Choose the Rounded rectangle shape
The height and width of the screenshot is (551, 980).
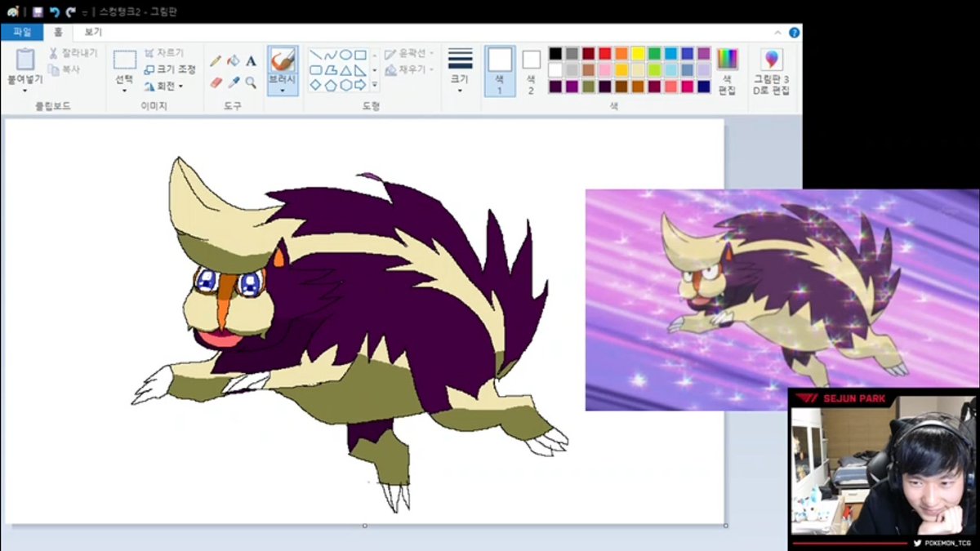pos(316,70)
